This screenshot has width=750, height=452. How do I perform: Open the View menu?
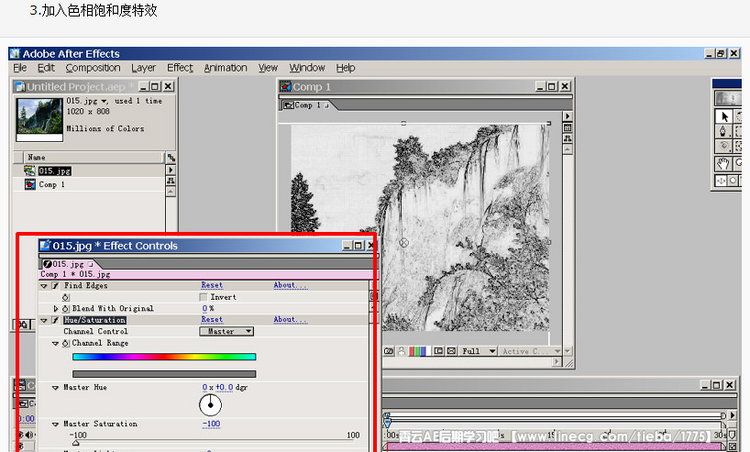[268, 68]
